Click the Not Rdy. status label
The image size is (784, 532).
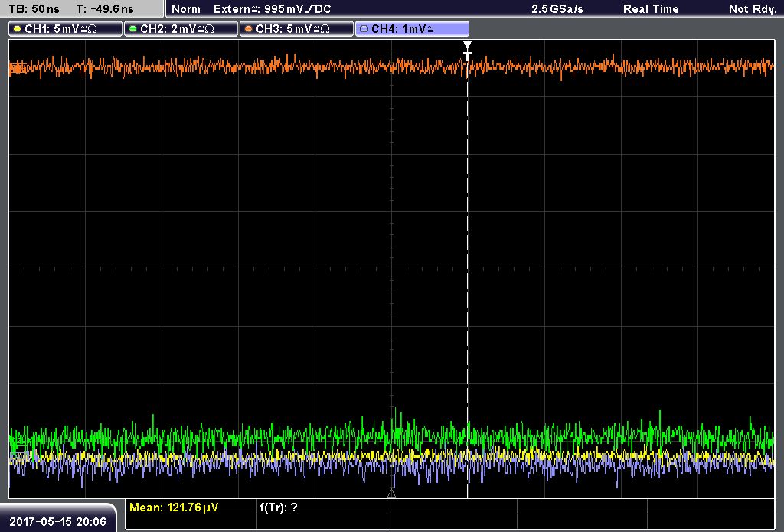753,9
